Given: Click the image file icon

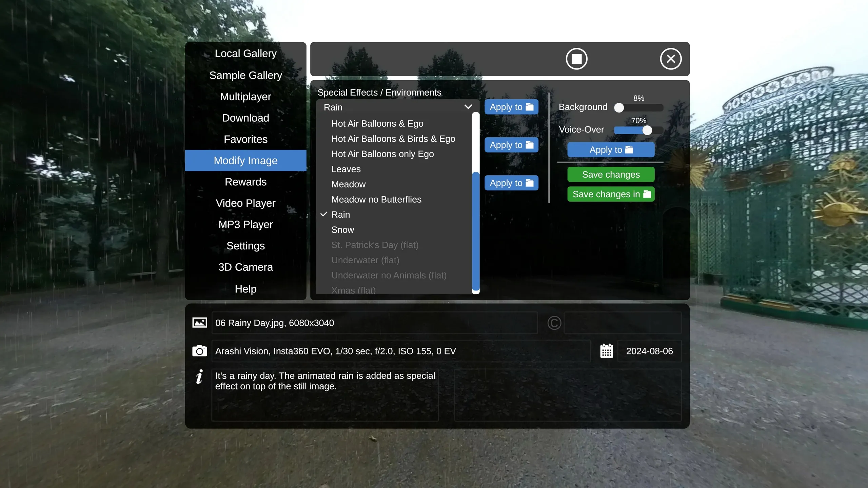Looking at the screenshot, I should pyautogui.click(x=199, y=323).
